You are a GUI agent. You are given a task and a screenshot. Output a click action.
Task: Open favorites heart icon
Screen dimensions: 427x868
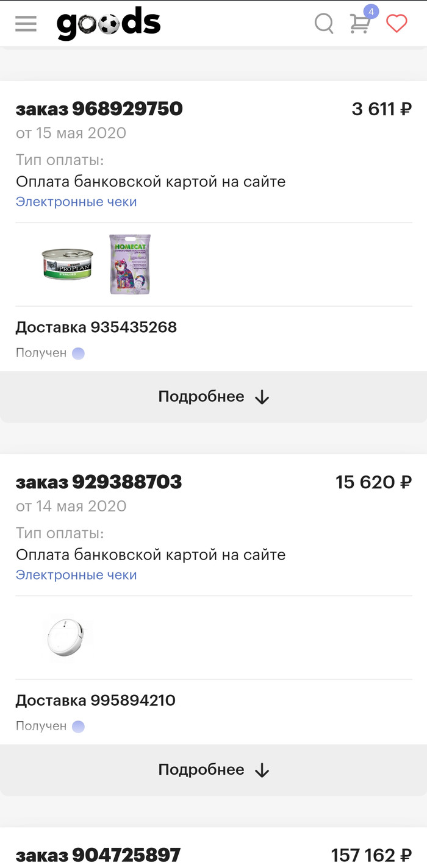coord(396,24)
